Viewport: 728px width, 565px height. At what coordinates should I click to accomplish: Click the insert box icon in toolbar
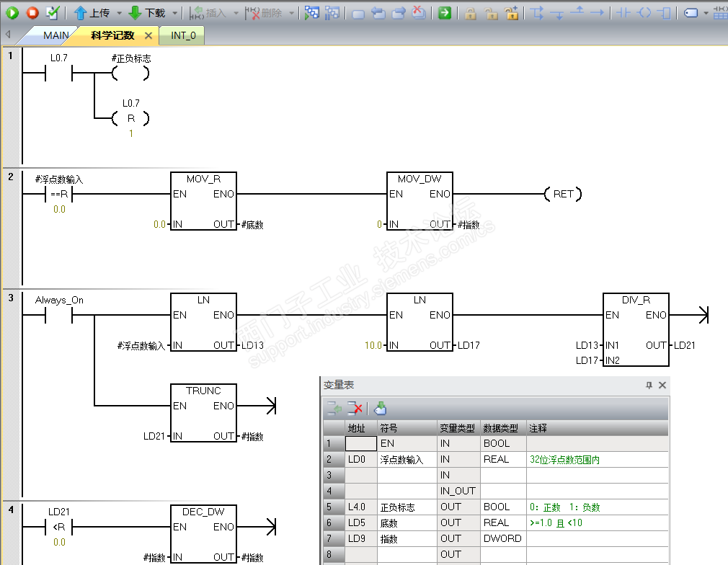tap(664, 13)
